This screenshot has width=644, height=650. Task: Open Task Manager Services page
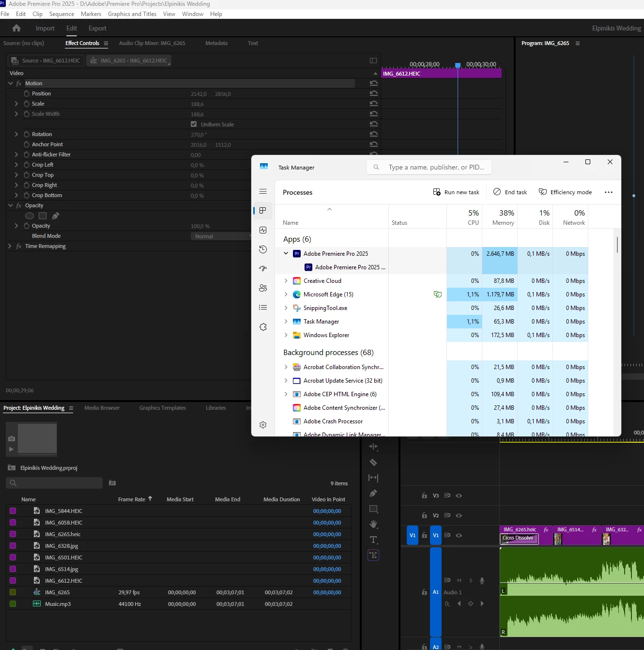click(263, 327)
